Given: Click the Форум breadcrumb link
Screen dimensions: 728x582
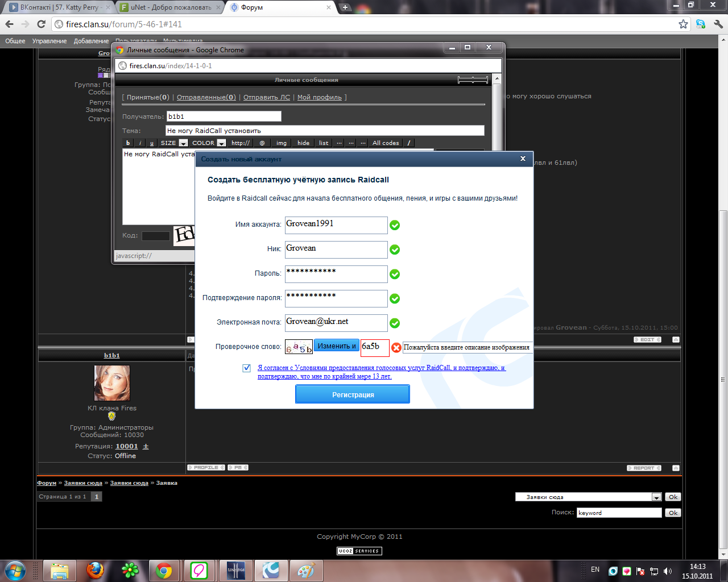Looking at the screenshot, I should [x=47, y=483].
